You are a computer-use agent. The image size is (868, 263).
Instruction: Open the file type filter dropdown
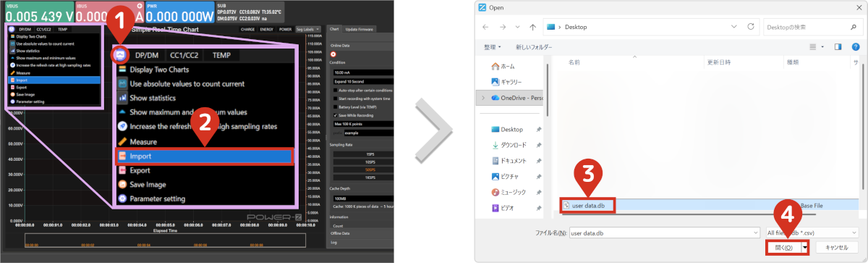812,233
